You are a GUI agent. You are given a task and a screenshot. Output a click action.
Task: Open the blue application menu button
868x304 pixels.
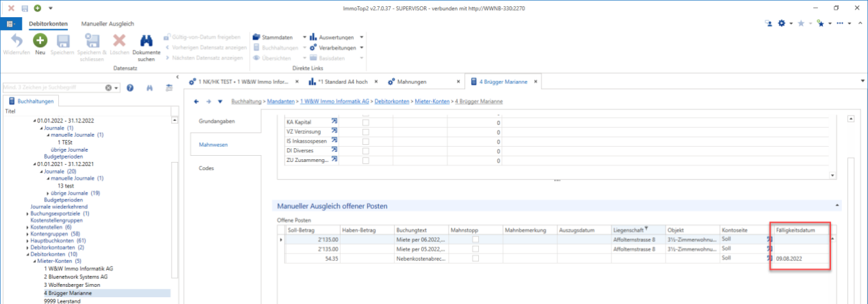[x=11, y=23]
